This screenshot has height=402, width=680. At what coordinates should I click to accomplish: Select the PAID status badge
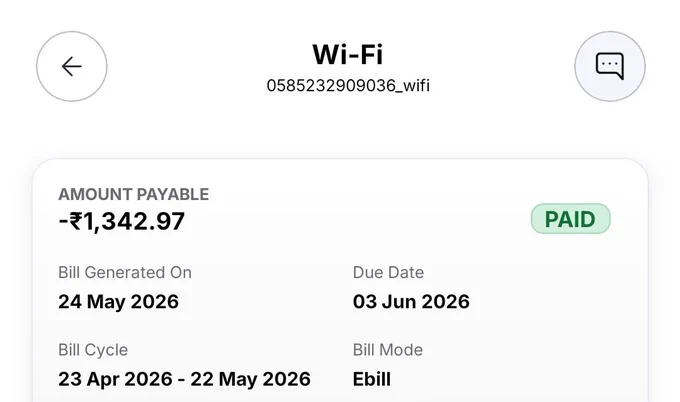pyautogui.click(x=570, y=219)
